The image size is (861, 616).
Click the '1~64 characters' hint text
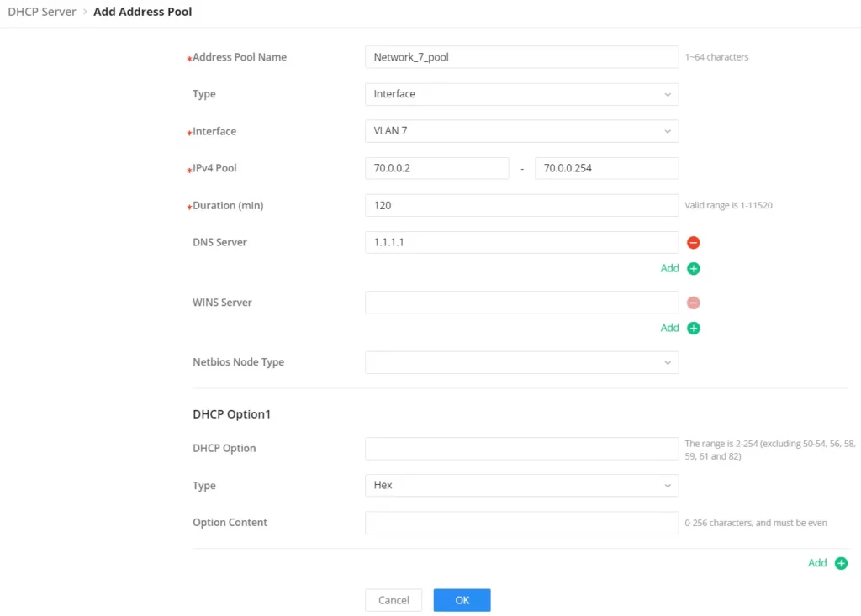click(716, 57)
